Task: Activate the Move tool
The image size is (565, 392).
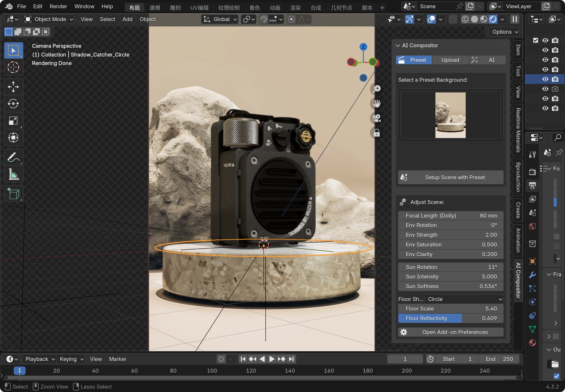Action: 13,87
